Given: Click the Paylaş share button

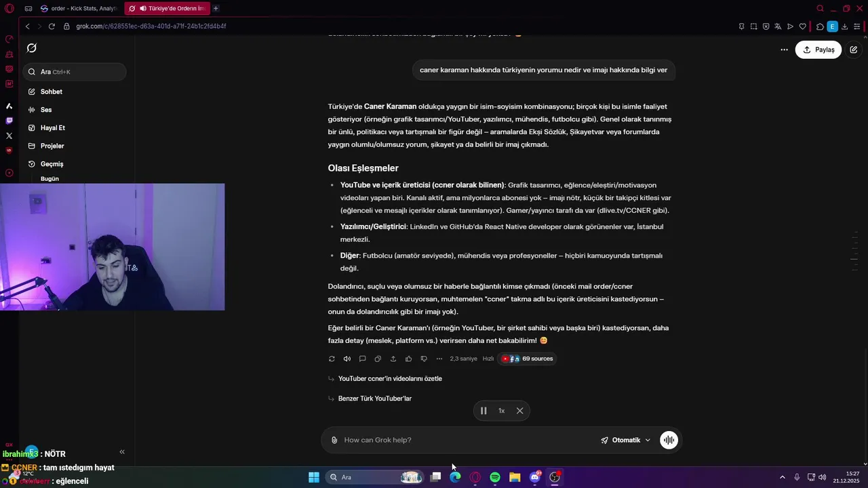Looking at the screenshot, I should 818,49.
